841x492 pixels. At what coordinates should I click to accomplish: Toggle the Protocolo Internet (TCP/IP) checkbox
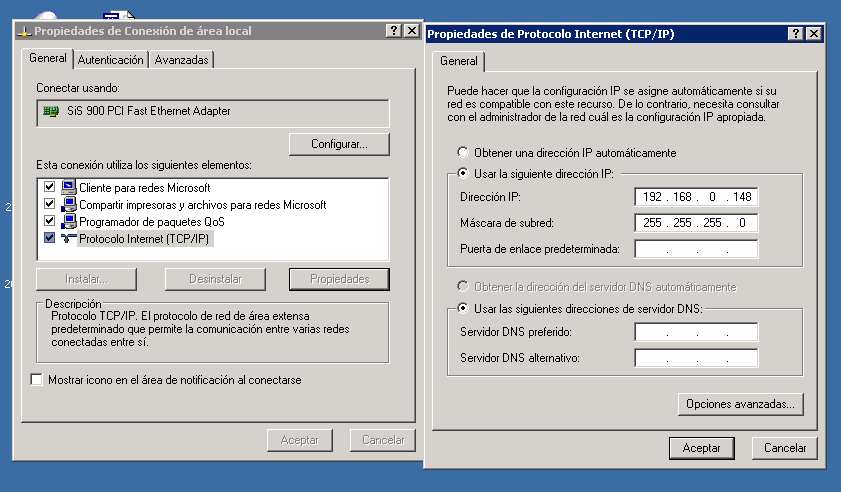pos(49,238)
